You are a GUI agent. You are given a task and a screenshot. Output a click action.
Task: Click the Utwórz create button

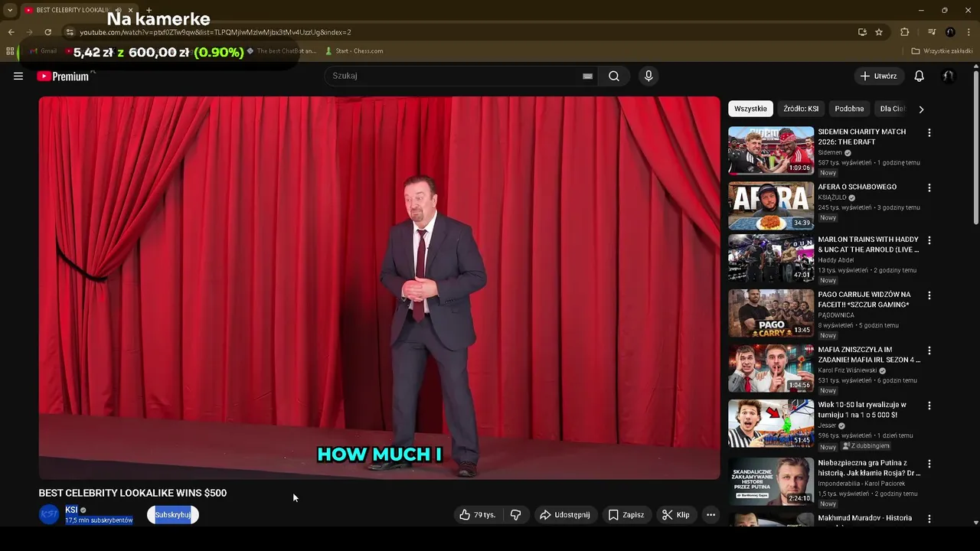[x=879, y=76]
